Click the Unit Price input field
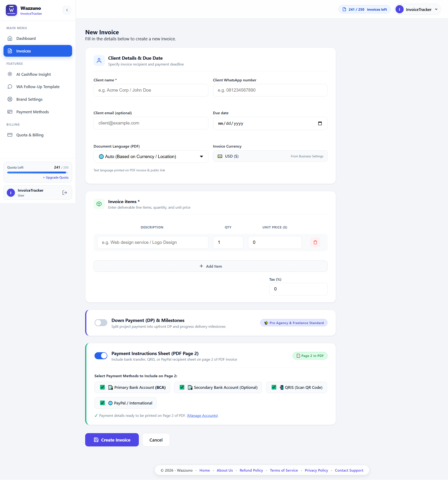 [275, 242]
